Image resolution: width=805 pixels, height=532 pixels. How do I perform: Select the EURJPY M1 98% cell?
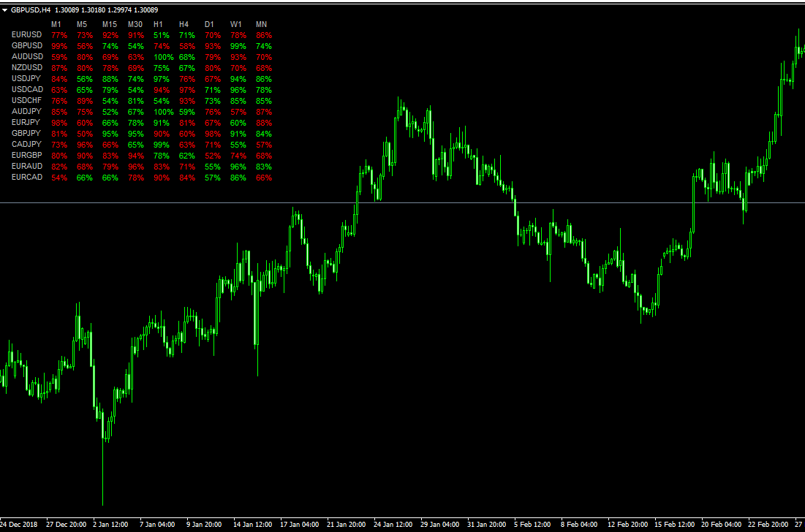[x=59, y=123]
